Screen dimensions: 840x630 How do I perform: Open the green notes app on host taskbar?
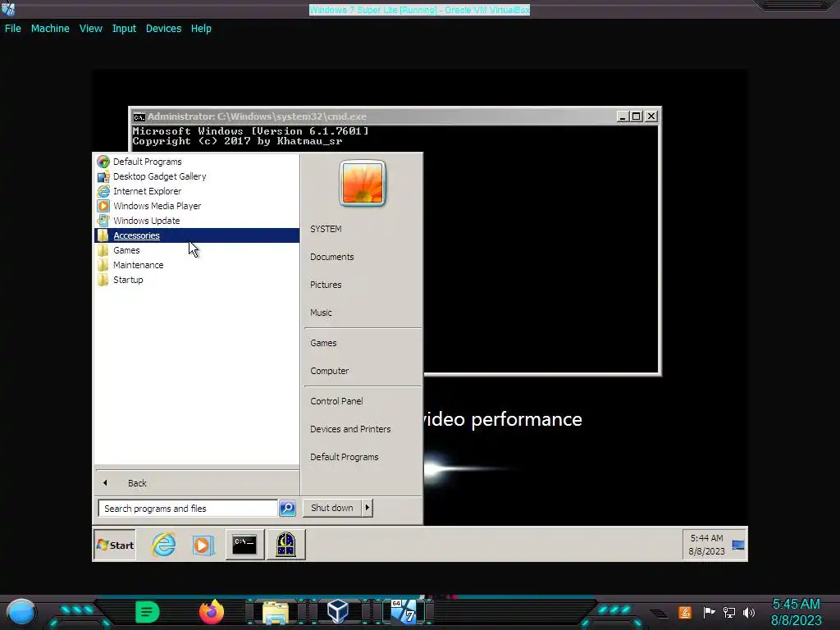point(148,612)
